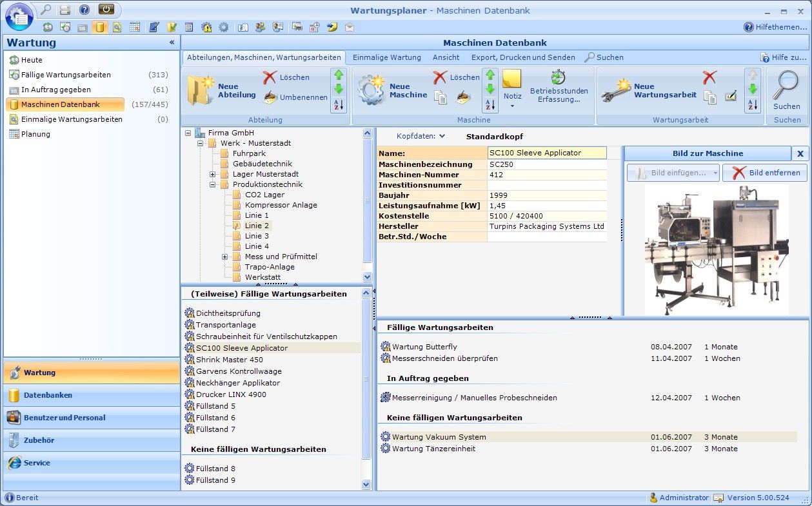Expand the Lager Musterstadt node
The width and height of the screenshot is (812, 506).
[213, 174]
